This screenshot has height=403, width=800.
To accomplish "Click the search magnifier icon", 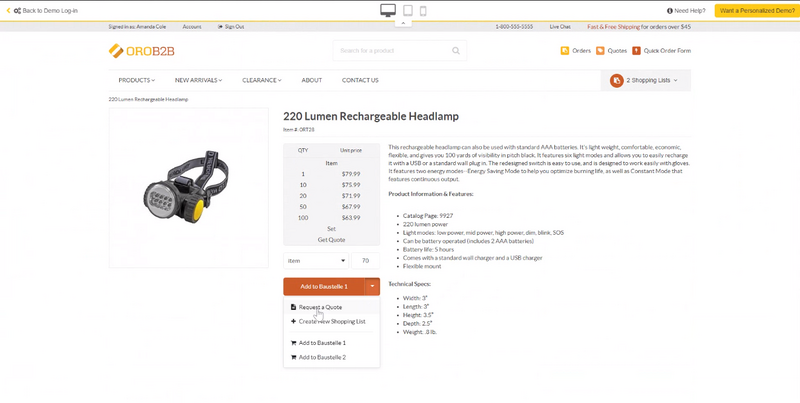I will pos(456,50).
